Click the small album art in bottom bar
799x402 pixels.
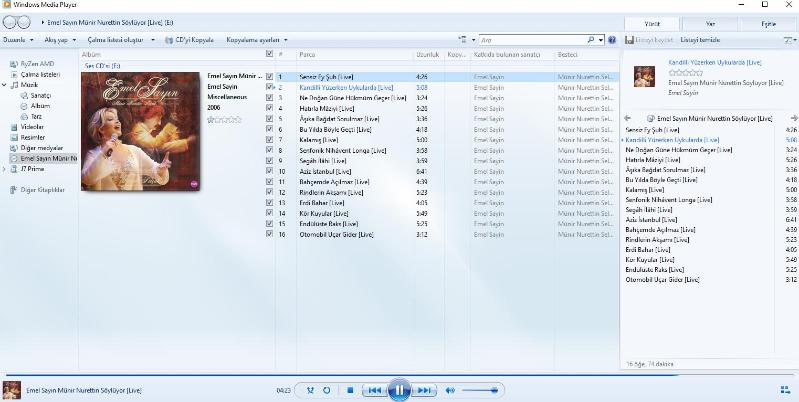point(12,390)
